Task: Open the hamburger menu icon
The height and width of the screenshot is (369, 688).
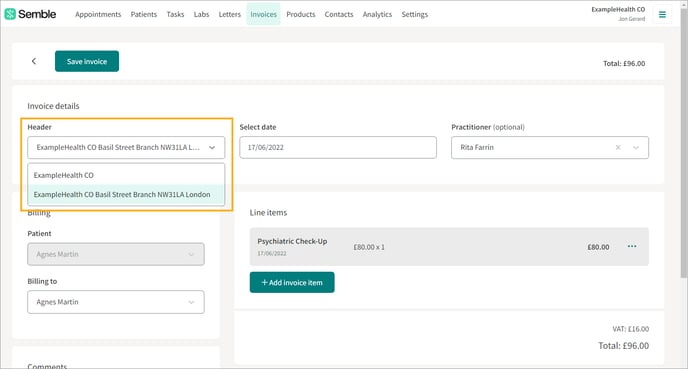Action: pyautogui.click(x=662, y=14)
